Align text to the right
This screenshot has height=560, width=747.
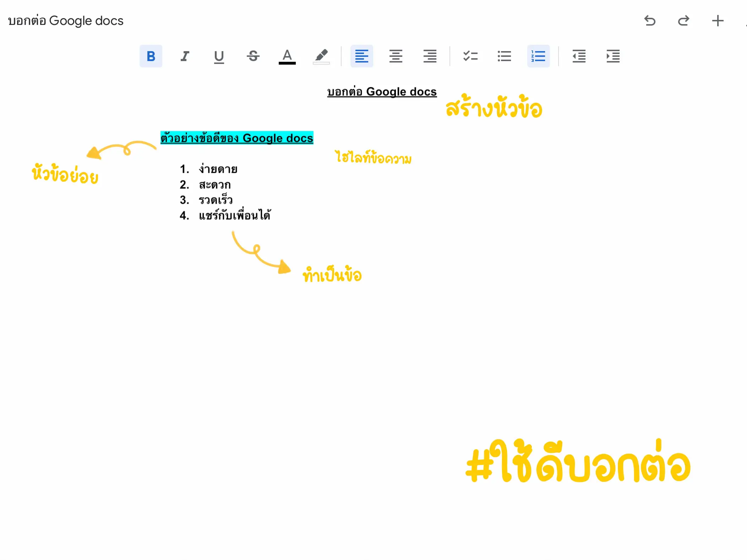click(430, 56)
